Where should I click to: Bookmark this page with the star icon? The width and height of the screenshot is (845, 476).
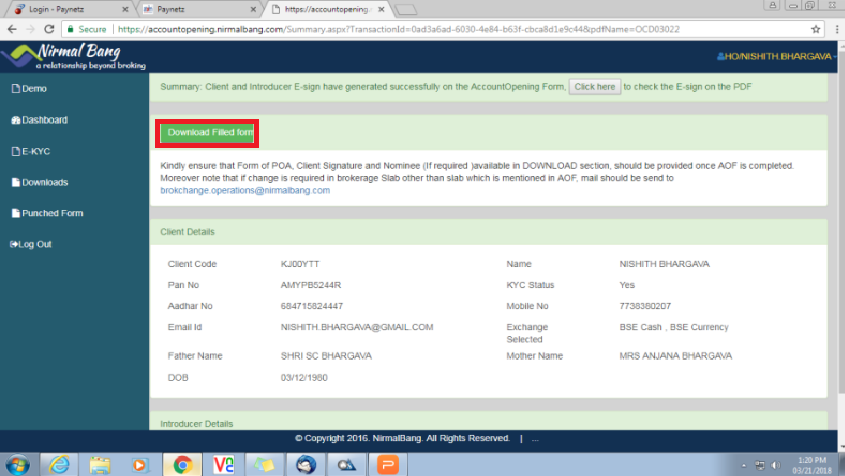tap(815, 30)
